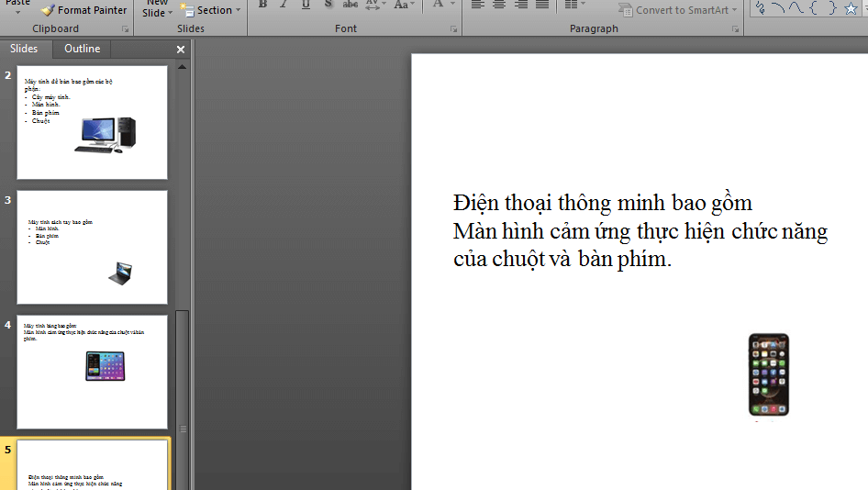
Task: Select the slide 3 thumbnail with the laptop
Action: pyautogui.click(x=92, y=247)
